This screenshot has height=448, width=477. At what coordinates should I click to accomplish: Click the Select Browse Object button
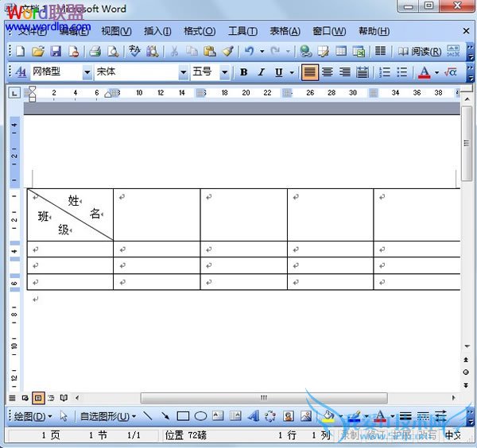click(466, 373)
